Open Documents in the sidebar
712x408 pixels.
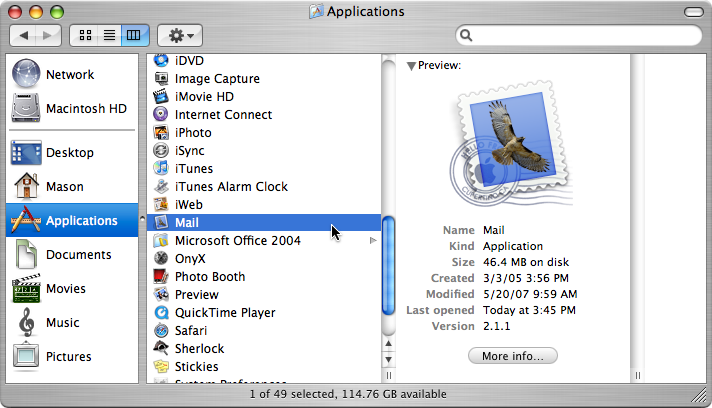(x=72, y=255)
